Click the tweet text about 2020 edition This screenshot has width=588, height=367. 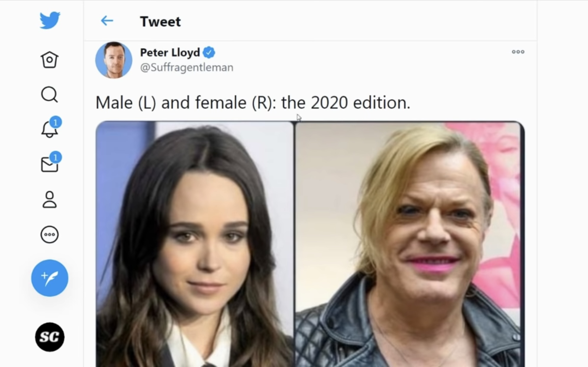[253, 103]
